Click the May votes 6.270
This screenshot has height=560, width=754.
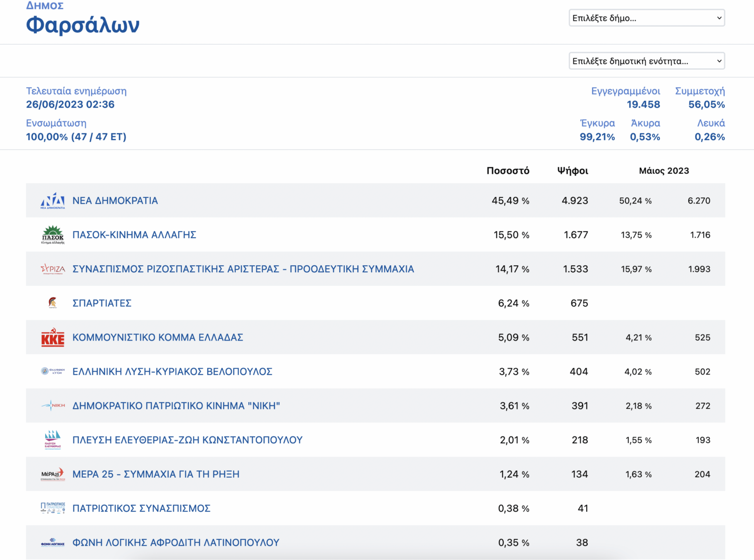click(699, 201)
